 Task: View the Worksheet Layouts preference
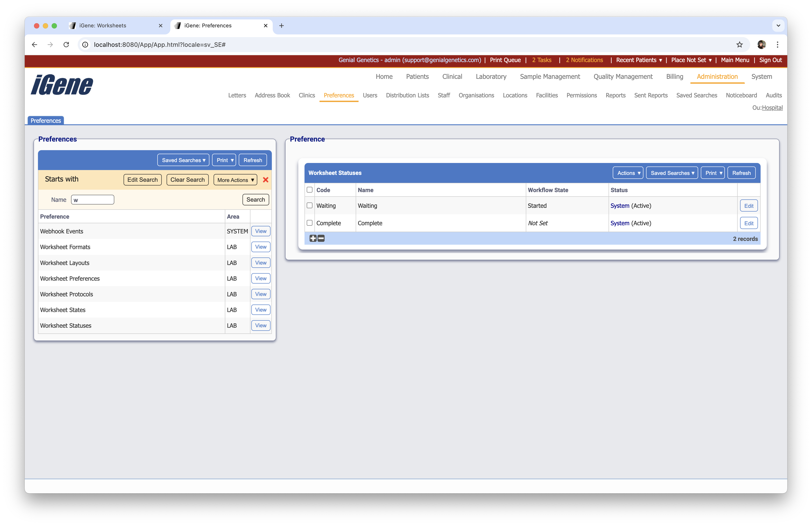[261, 263]
